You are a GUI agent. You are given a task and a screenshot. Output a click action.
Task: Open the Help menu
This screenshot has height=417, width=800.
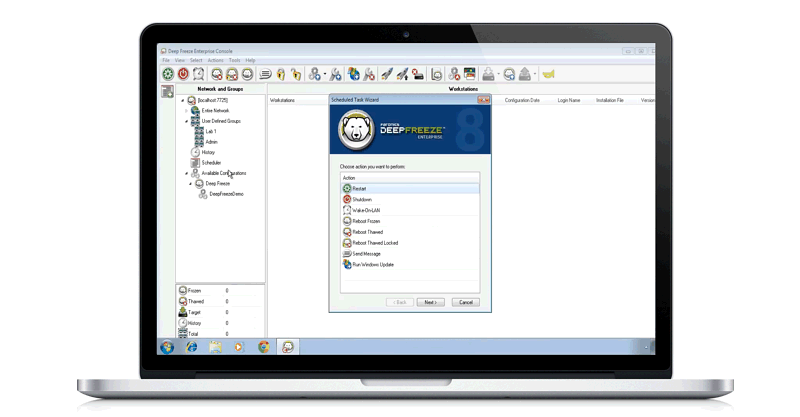click(250, 60)
